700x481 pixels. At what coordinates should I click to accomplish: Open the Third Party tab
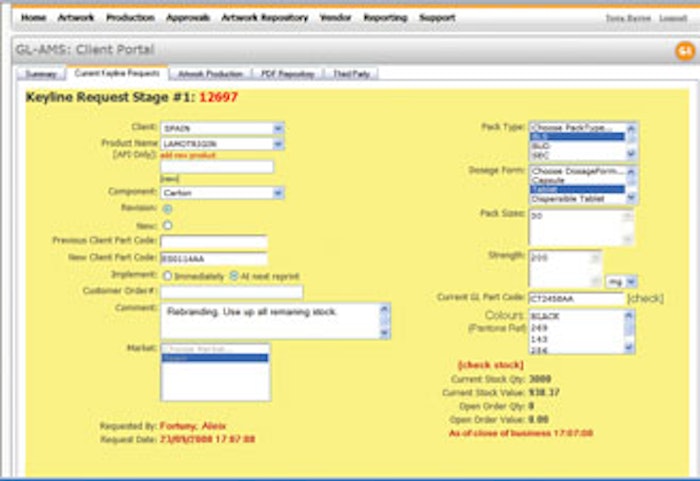click(351, 74)
